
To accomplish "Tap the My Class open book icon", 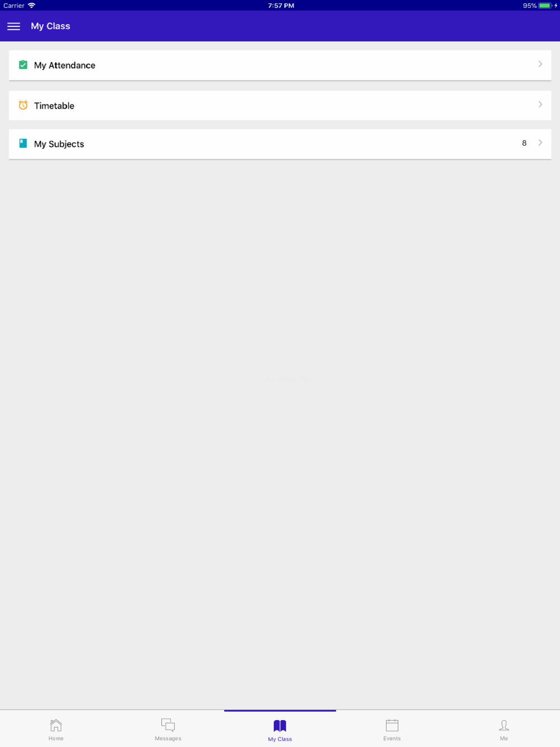I will (x=280, y=726).
